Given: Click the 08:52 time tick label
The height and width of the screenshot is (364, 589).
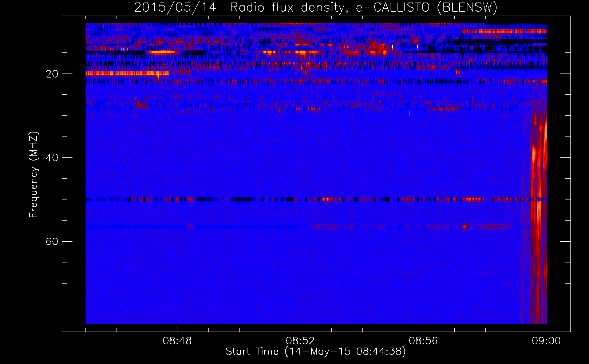Looking at the screenshot, I should (x=300, y=341).
